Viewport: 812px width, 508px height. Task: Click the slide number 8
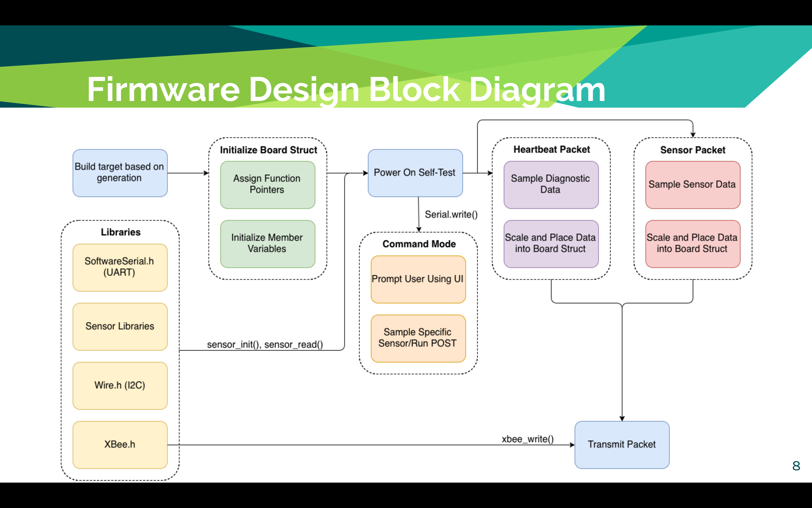pyautogui.click(x=796, y=466)
